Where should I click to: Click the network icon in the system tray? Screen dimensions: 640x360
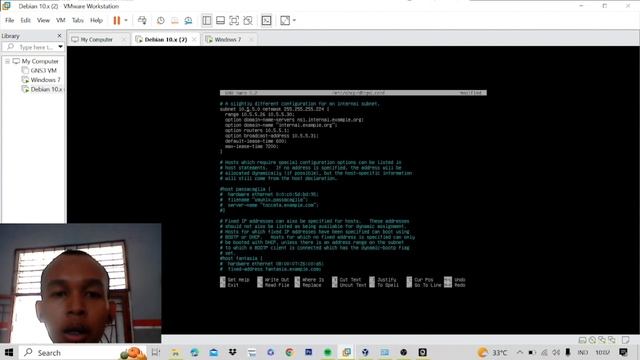coord(544,352)
